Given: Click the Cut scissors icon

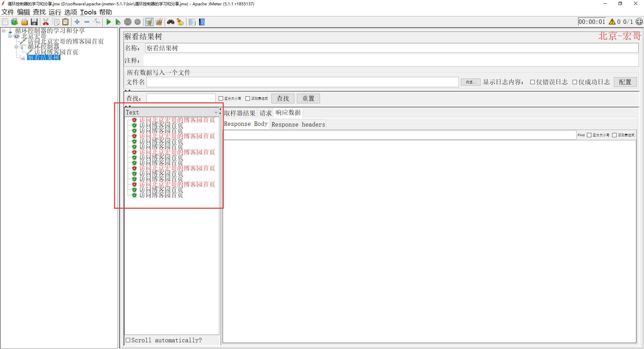Looking at the screenshot, I should 46,22.
